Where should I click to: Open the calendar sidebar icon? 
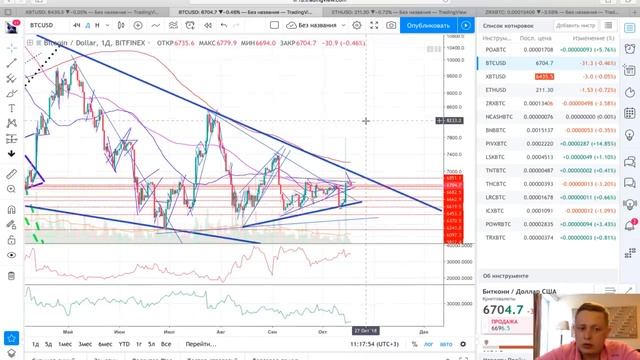629,113
